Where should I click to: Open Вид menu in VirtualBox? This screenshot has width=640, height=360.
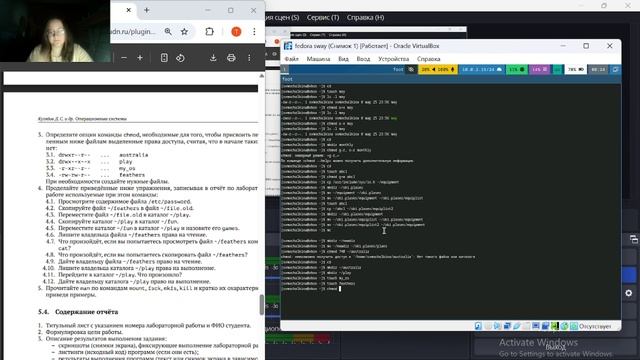[343, 59]
